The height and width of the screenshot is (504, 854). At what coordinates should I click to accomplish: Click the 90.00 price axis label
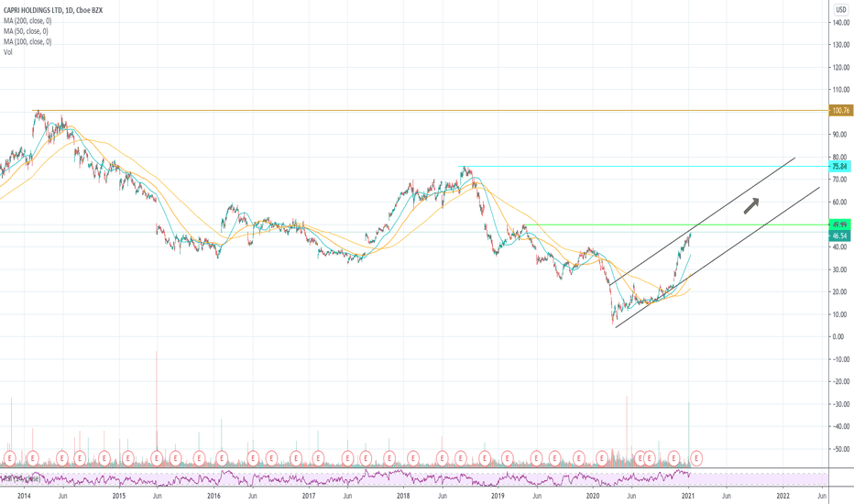point(841,135)
